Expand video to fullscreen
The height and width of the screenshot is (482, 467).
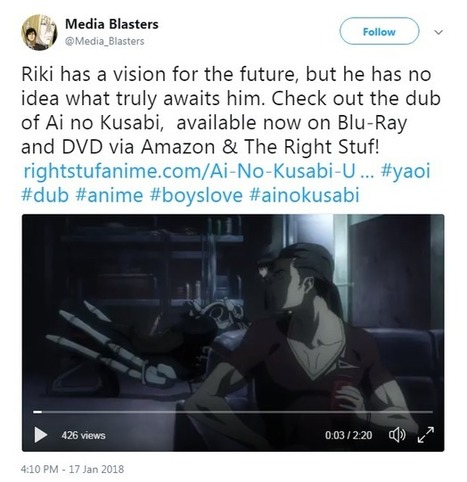[x=426, y=435]
